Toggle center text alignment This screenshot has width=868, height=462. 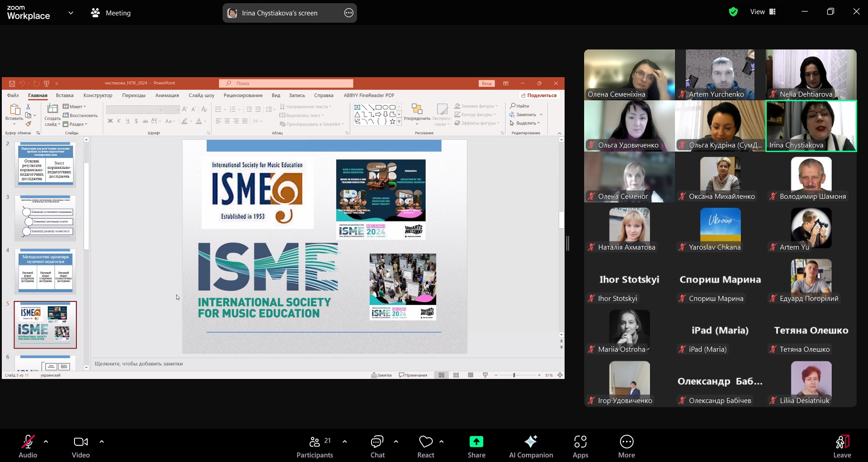227,121
